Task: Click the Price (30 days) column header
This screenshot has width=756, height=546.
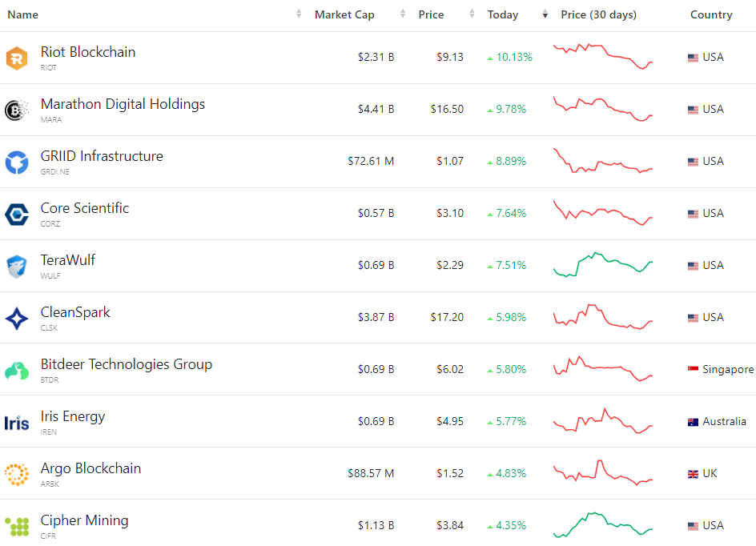Action: point(599,14)
